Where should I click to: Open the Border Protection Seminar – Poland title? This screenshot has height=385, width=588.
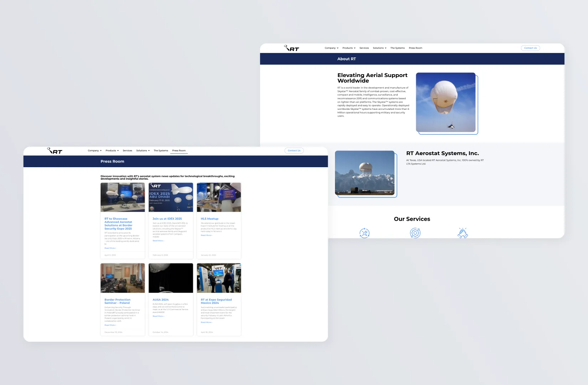click(117, 301)
